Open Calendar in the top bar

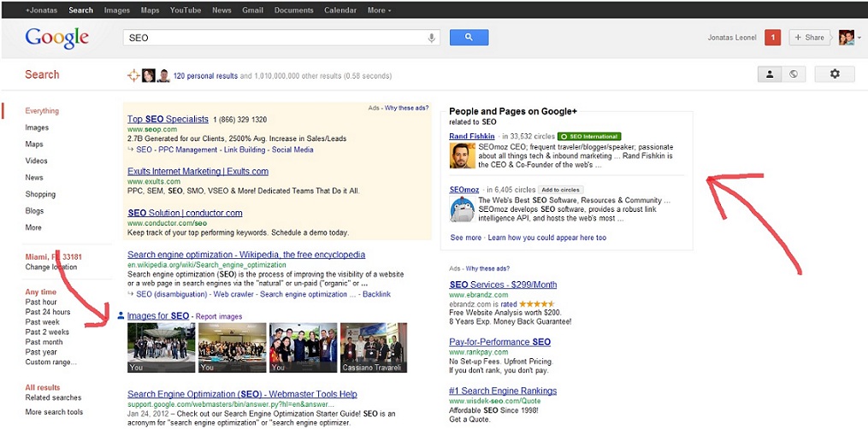click(x=340, y=10)
